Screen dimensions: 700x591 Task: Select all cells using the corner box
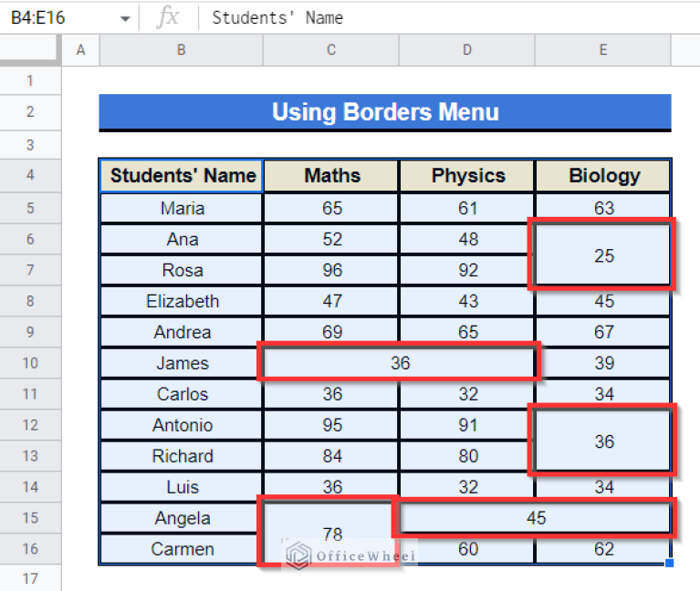30,49
